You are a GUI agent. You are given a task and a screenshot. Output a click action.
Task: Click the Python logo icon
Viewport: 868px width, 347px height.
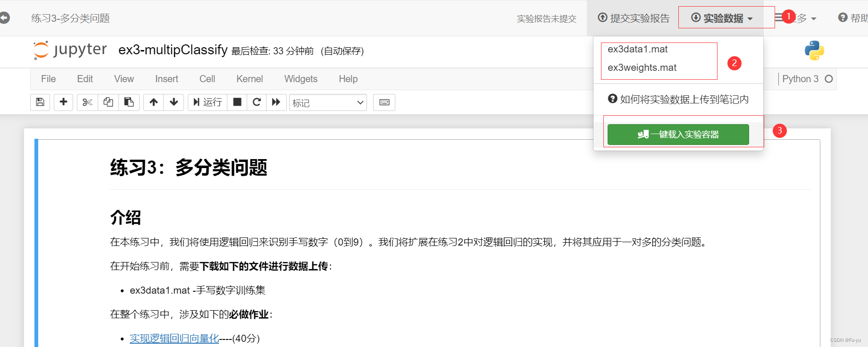point(814,51)
